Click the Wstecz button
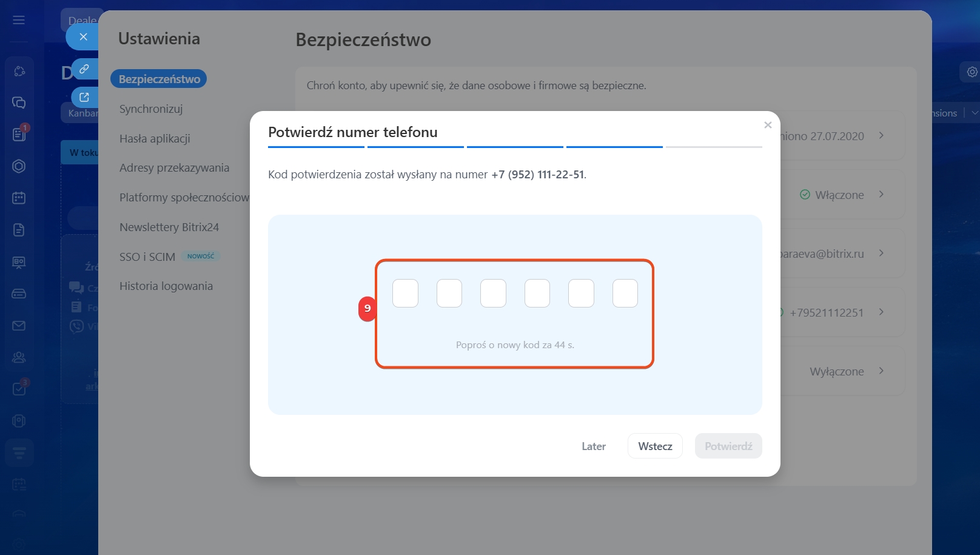This screenshot has width=980, height=555. (655, 446)
